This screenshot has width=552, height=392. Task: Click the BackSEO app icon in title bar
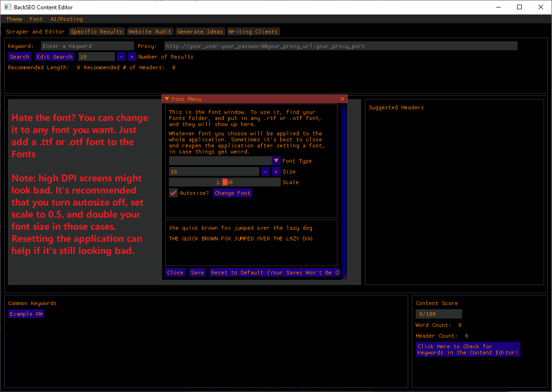pos(8,7)
